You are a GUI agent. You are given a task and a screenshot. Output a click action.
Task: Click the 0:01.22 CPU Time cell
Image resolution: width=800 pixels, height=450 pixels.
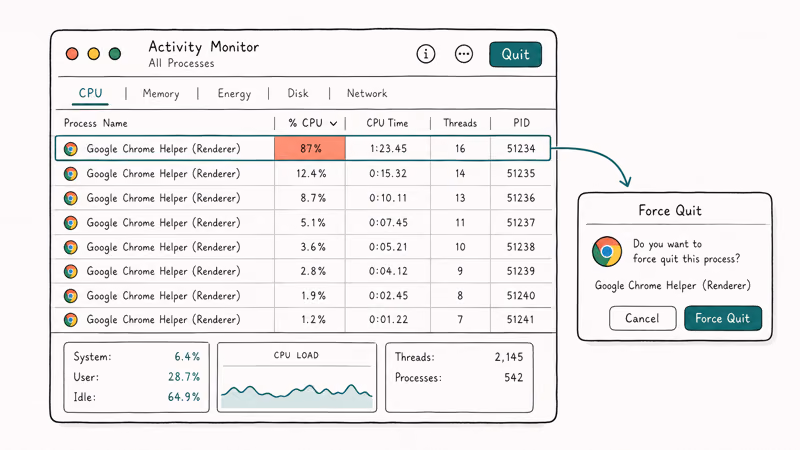(x=388, y=319)
